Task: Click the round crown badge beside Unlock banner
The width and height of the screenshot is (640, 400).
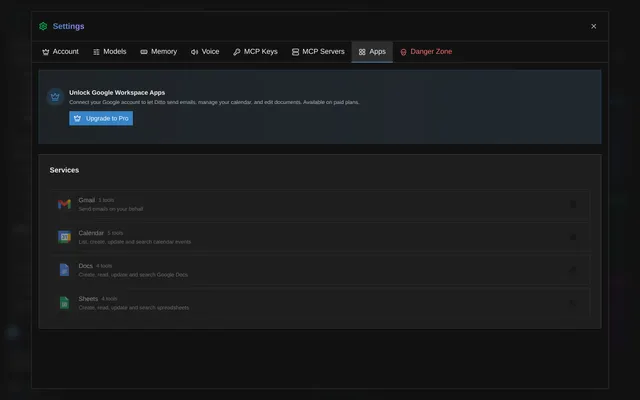Action: click(x=55, y=97)
